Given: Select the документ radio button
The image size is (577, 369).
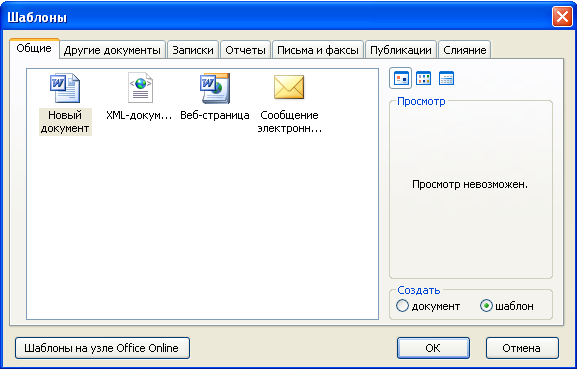Looking at the screenshot, I should tap(428, 306).
